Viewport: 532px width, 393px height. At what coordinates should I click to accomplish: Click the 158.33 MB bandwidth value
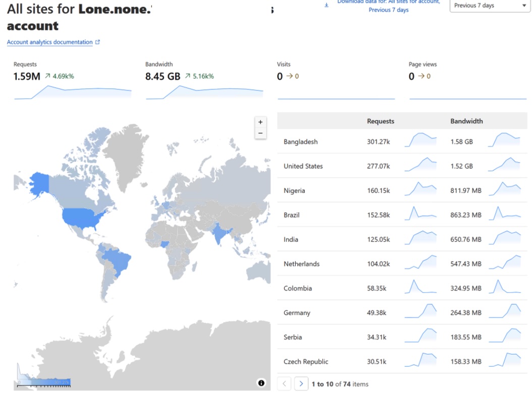[x=466, y=362]
